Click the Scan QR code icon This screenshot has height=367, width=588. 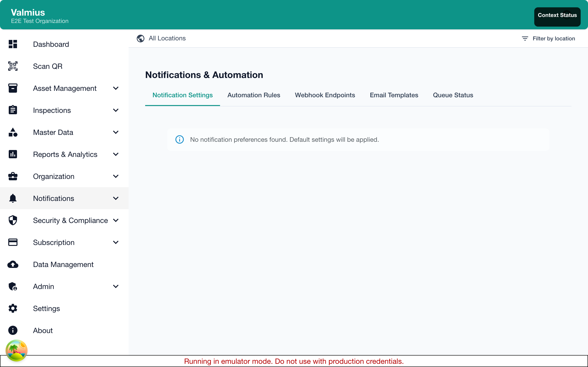(x=13, y=66)
